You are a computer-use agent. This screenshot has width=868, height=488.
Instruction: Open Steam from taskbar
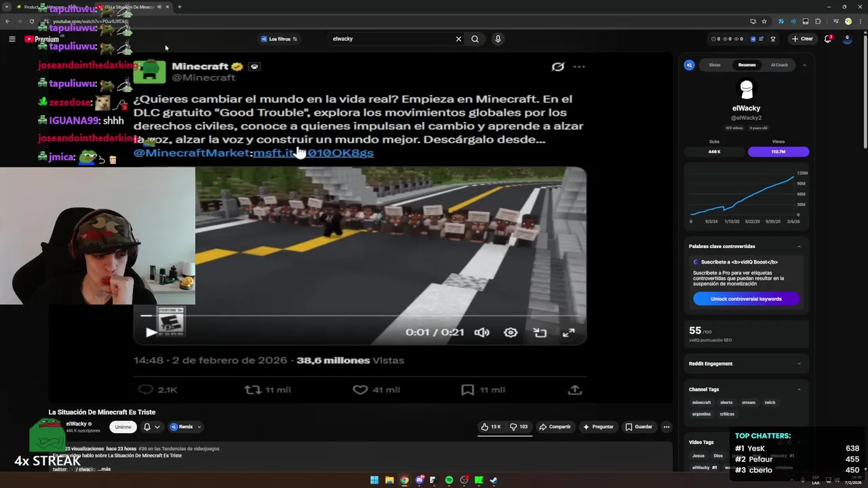(494, 481)
